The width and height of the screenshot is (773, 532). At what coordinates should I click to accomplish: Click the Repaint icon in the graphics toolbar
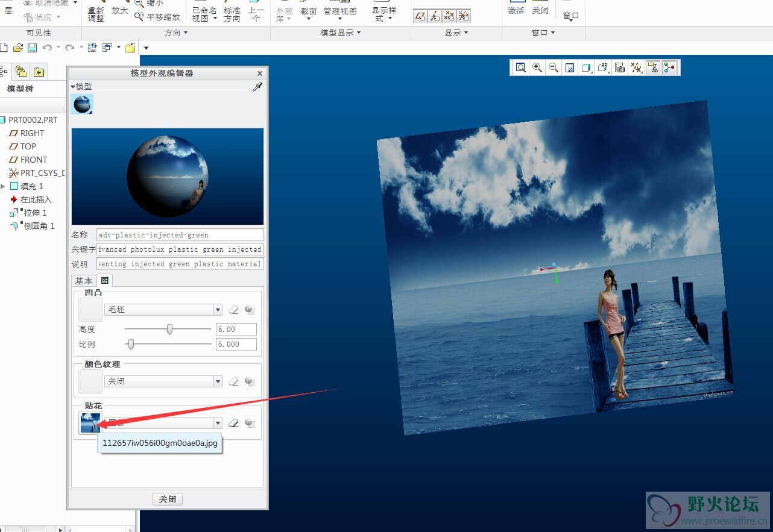tap(570, 67)
